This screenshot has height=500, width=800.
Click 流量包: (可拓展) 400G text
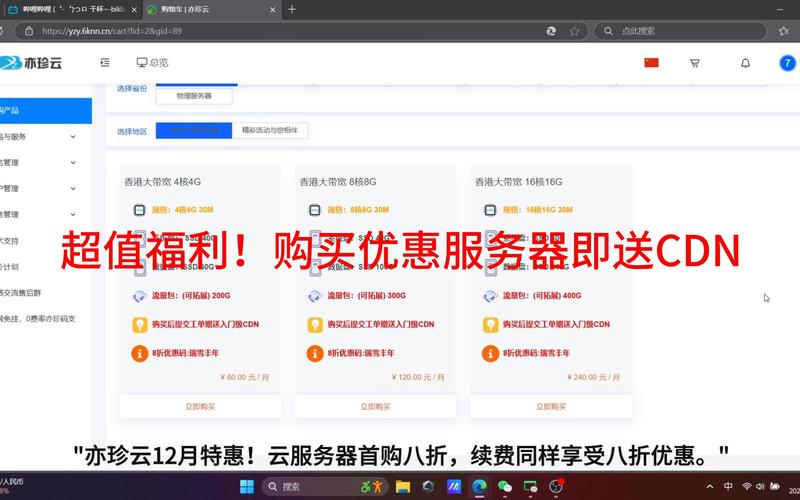click(x=542, y=296)
